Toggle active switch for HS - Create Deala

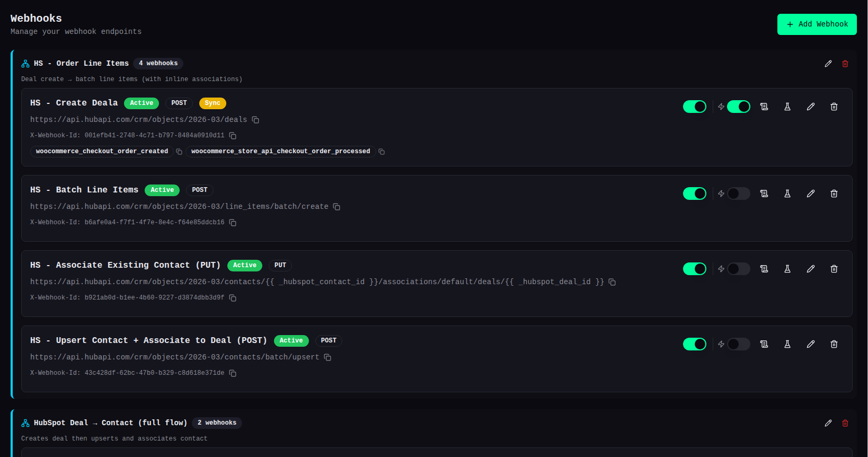[695, 107]
